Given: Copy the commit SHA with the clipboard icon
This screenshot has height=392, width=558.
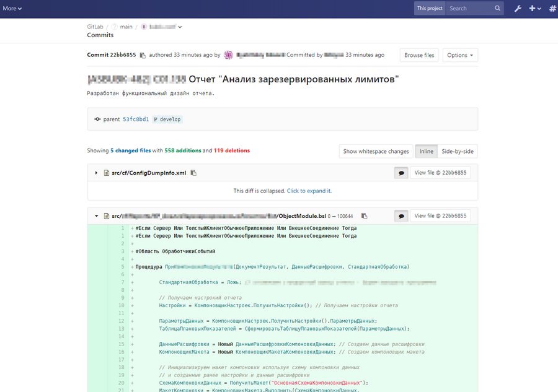Looking at the screenshot, I should pos(142,55).
